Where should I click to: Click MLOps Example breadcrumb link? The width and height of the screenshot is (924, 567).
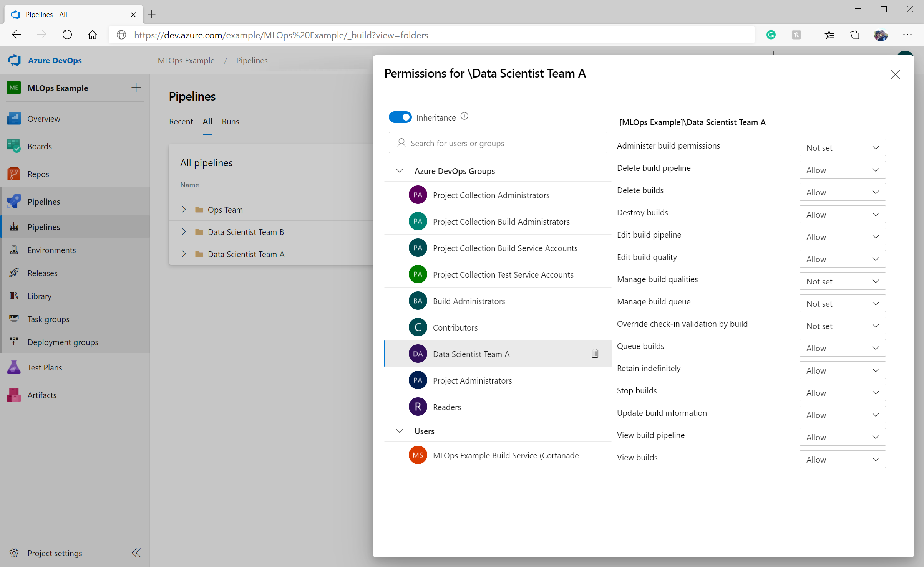point(186,60)
